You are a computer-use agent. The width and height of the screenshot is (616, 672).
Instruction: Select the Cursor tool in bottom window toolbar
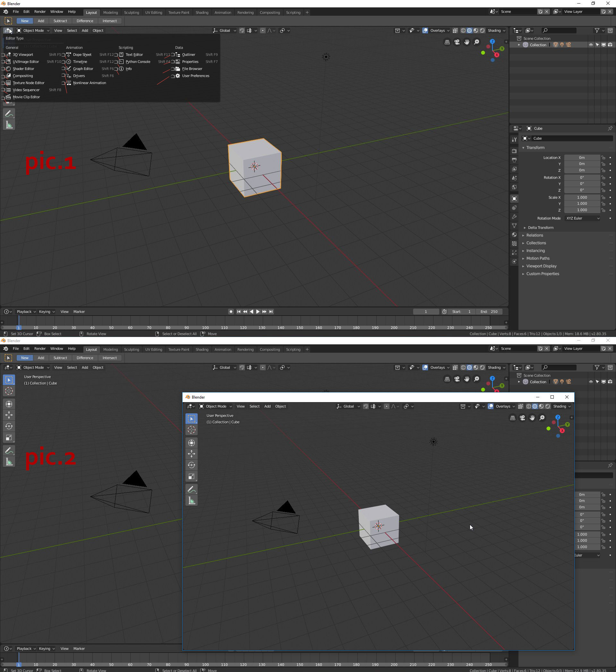[9, 391]
